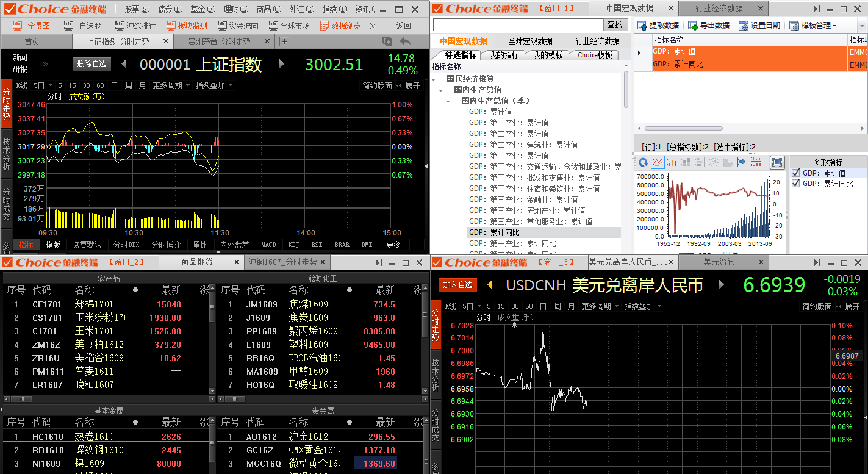The width and height of the screenshot is (868, 474).
Task: Select the stacked bar chart type icon
Action: point(686,162)
